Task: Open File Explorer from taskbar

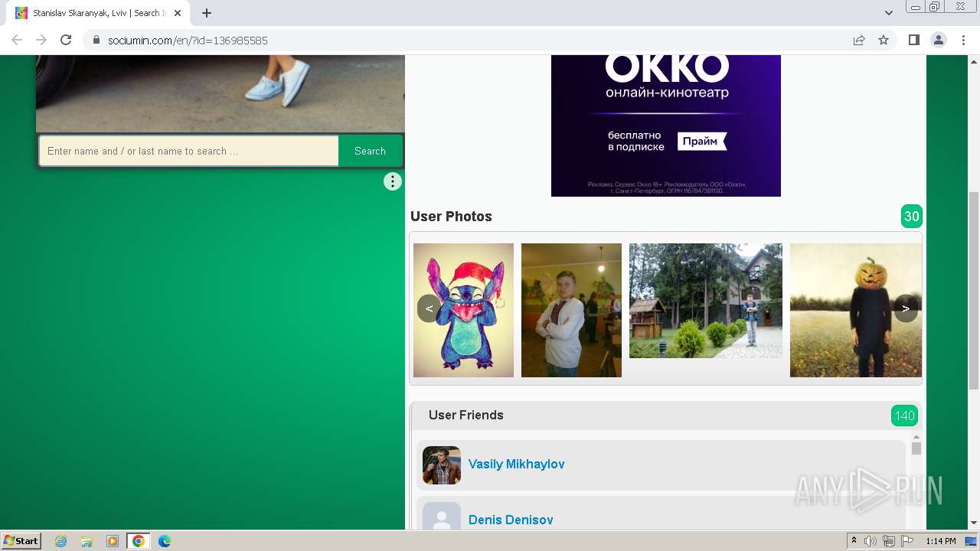Action: tap(87, 541)
